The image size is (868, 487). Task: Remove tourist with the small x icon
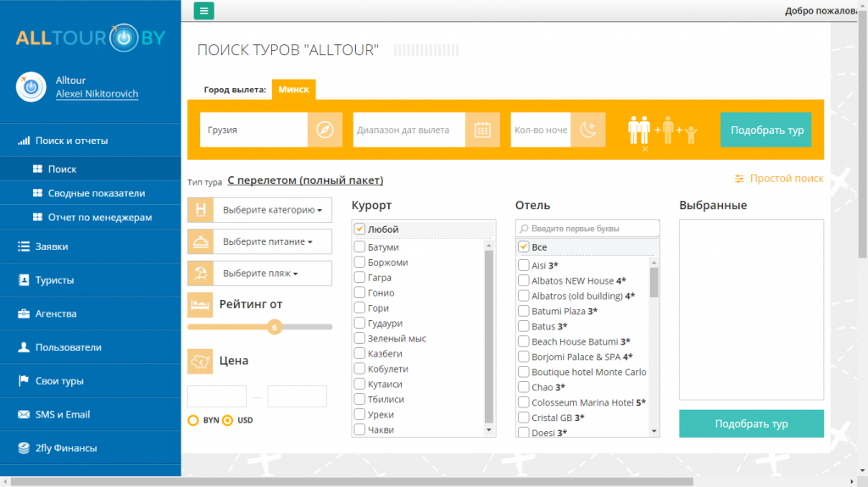tap(645, 149)
